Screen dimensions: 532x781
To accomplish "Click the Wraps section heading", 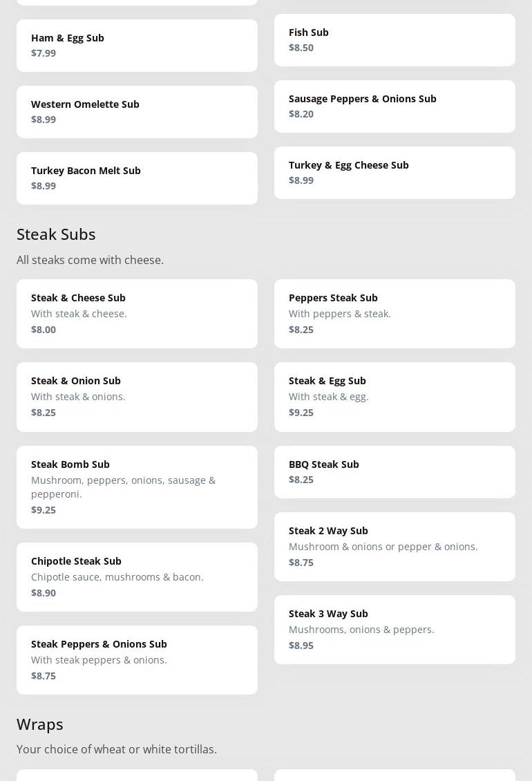I will pos(40,724).
